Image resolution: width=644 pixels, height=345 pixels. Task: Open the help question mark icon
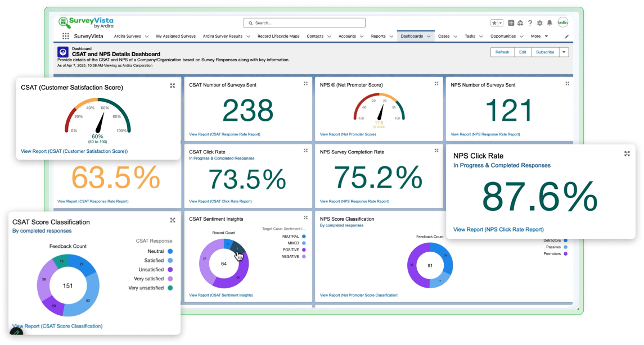(530, 23)
